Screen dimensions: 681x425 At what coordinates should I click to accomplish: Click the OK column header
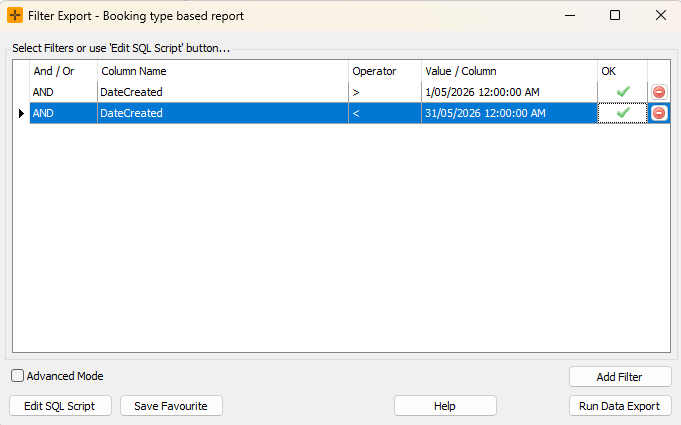coord(622,71)
